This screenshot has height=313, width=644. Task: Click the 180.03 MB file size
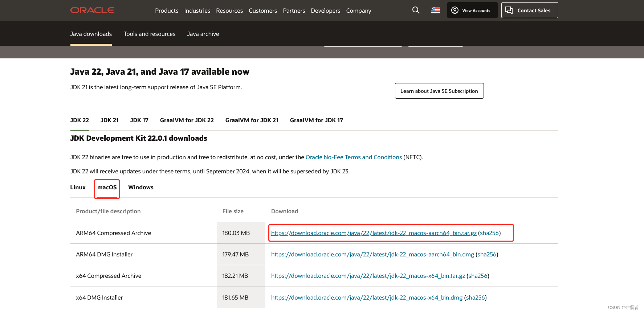[236, 233]
